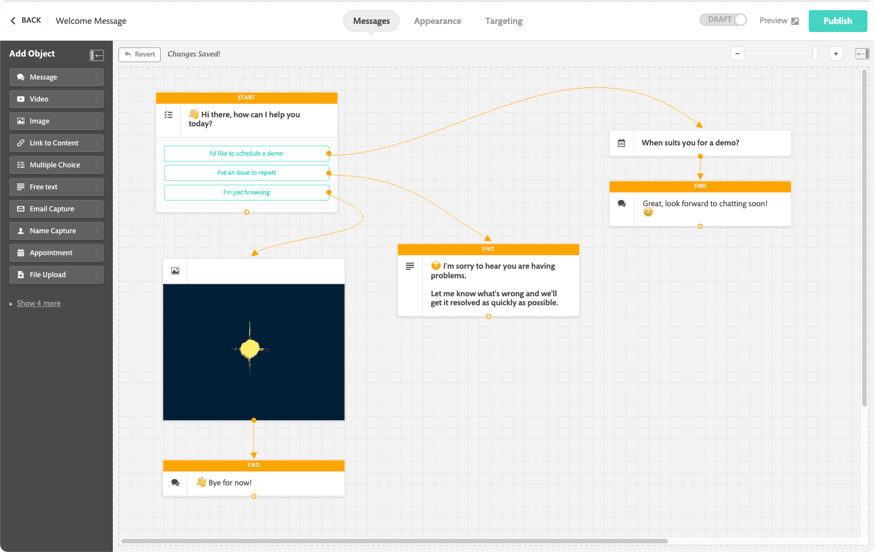Click the bottom output dot of 'Bye for now!' card
875x552 pixels.
tap(254, 496)
